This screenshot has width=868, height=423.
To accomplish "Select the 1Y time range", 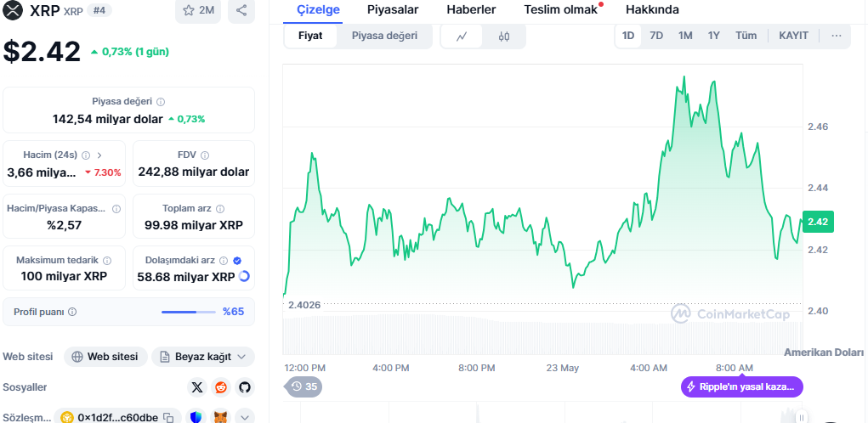I will (x=714, y=36).
